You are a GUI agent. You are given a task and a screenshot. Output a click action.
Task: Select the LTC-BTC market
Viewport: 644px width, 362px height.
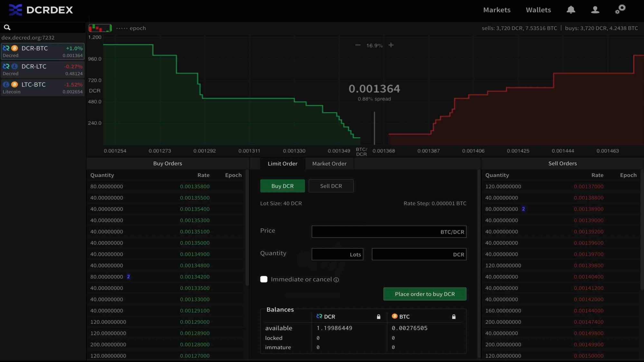click(43, 88)
